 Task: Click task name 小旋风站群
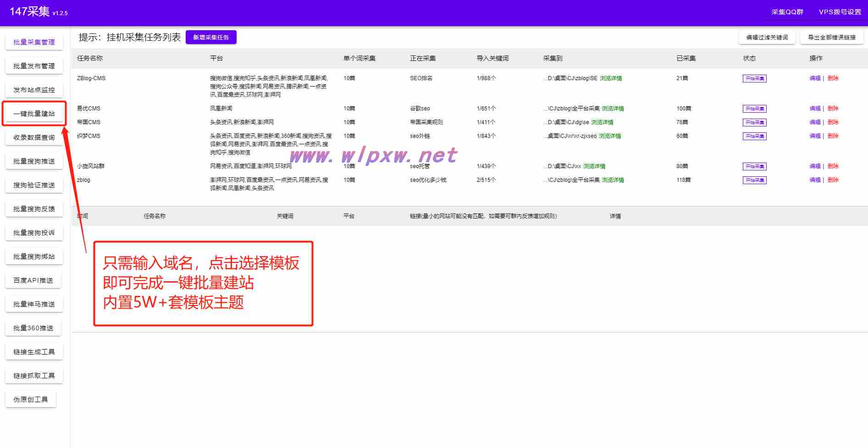coord(91,166)
